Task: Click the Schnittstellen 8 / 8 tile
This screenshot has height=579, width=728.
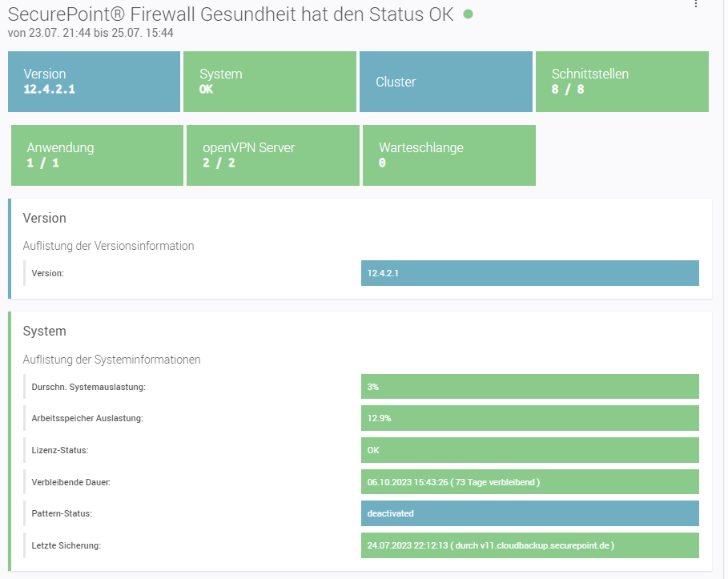Action: coord(621,82)
